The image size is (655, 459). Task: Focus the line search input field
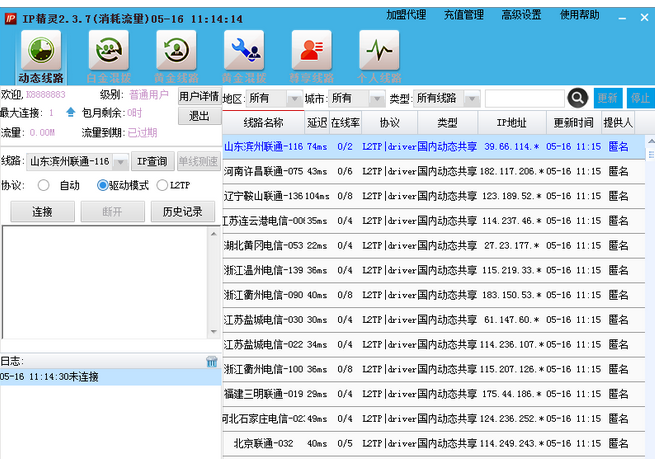pyautogui.click(x=525, y=99)
